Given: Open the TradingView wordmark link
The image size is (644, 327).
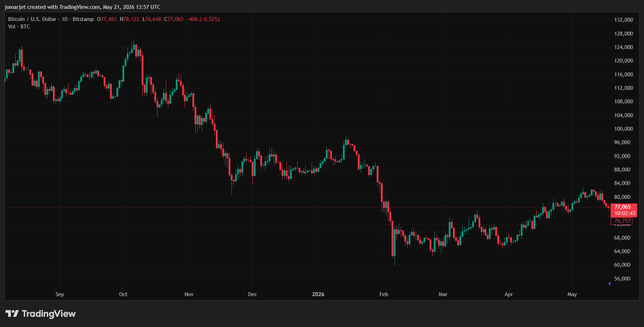Looking at the screenshot, I should [49, 314].
